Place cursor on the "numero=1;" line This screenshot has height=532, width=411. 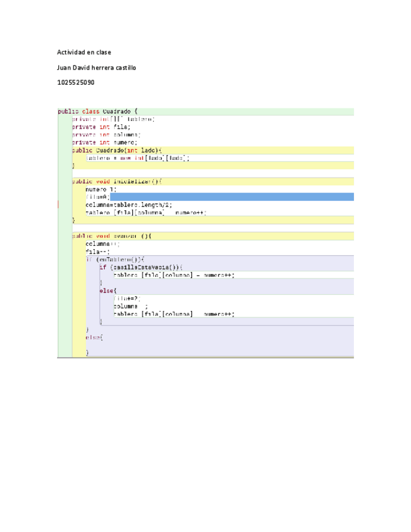pyautogui.click(x=101, y=189)
